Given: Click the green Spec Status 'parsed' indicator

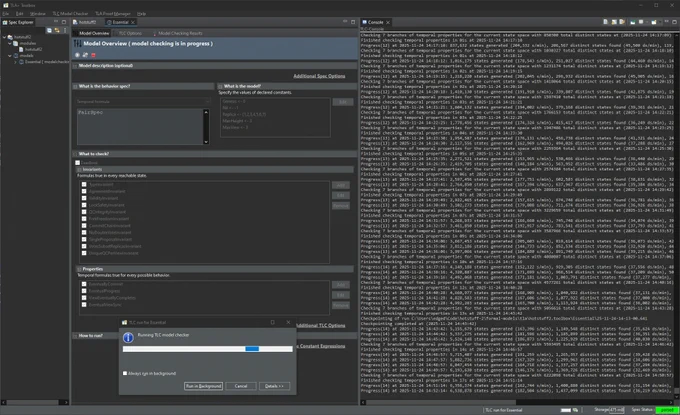Looking at the screenshot, I should click(667, 410).
